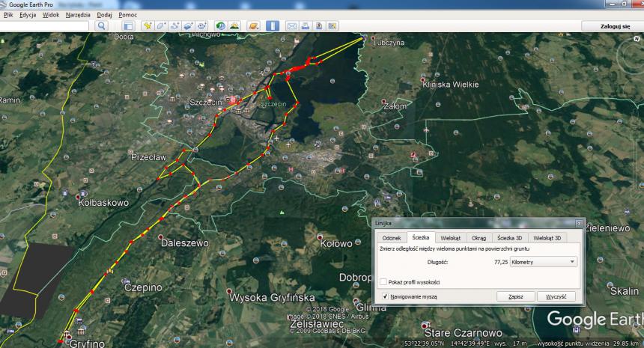
Task: Click the Czepino label on map
Action: (x=143, y=287)
